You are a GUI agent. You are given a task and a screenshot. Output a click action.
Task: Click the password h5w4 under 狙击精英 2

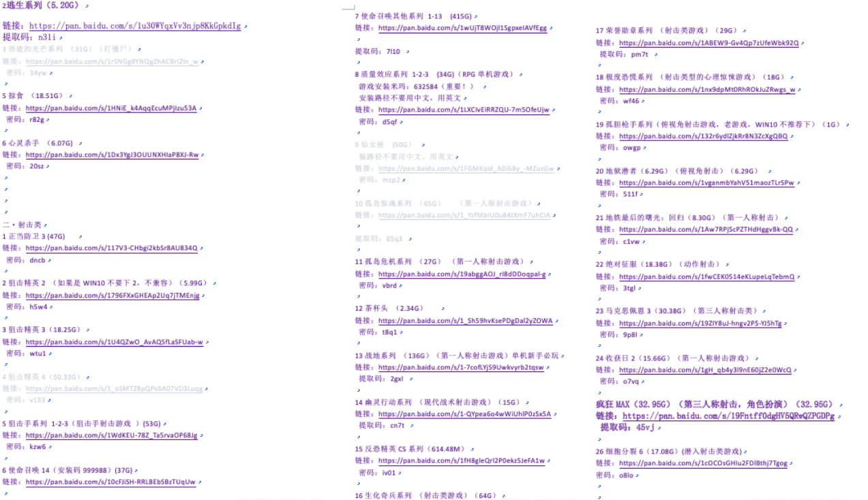[38, 307]
